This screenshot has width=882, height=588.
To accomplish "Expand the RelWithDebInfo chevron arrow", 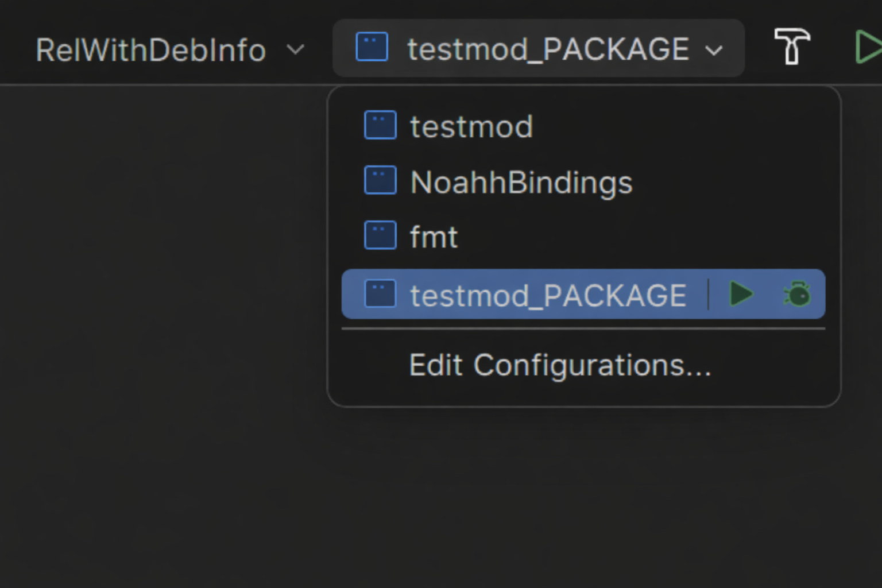I will point(296,50).
